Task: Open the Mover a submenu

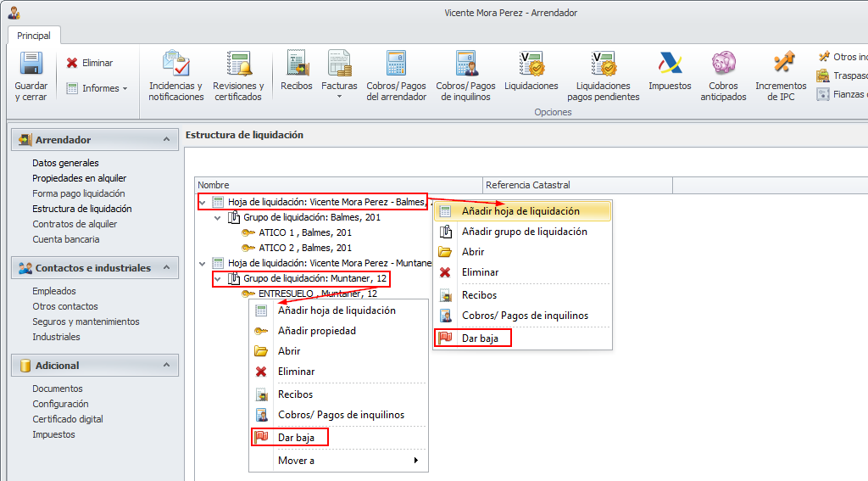Action: pos(339,461)
